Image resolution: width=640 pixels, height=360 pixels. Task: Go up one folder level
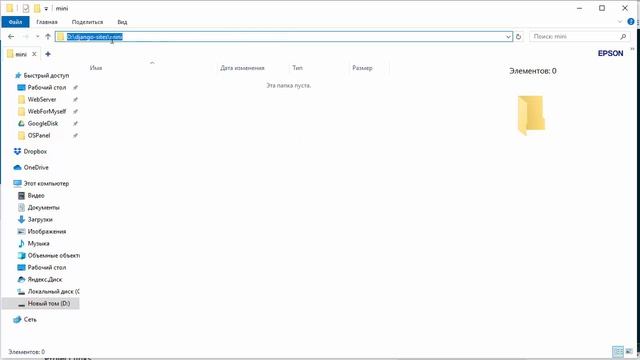coord(48,37)
